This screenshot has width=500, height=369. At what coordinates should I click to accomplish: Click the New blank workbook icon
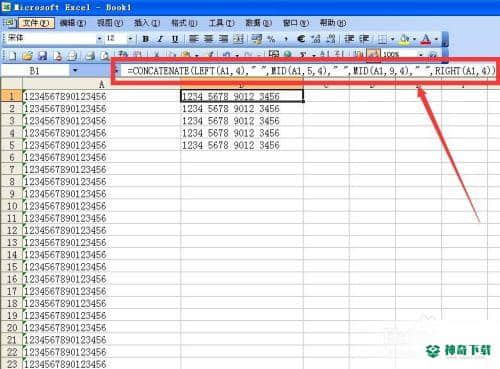(12, 55)
